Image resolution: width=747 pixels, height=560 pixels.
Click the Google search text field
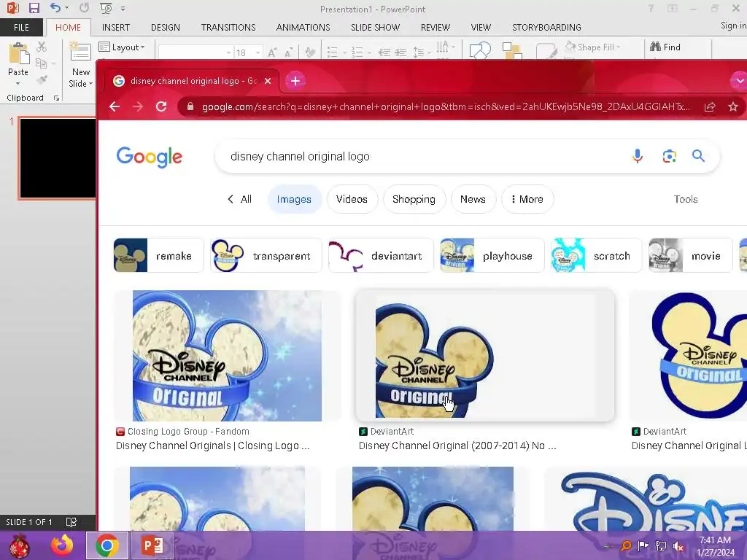pos(419,156)
